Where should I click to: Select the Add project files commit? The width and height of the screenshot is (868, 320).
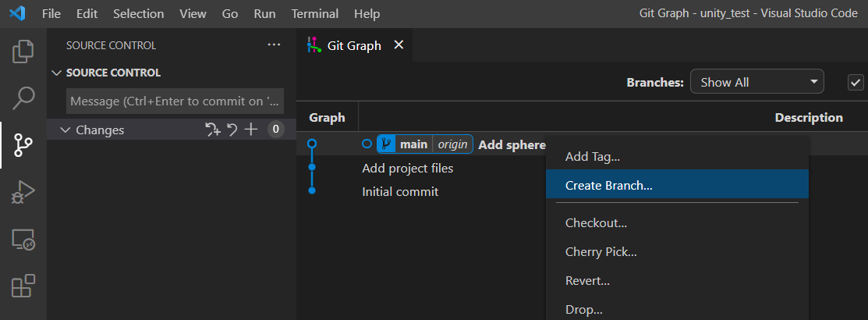tap(407, 168)
